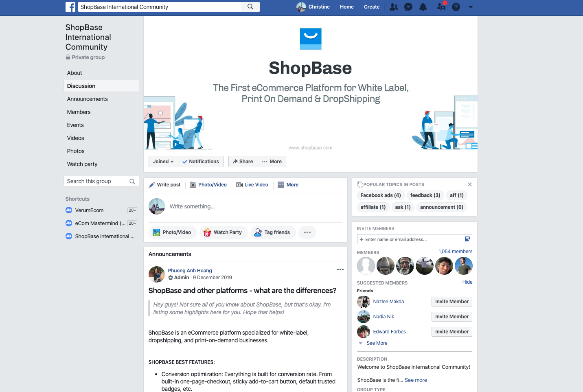583x392 pixels.
Task: Open the Notifications bell icon
Action: pyautogui.click(x=423, y=7)
